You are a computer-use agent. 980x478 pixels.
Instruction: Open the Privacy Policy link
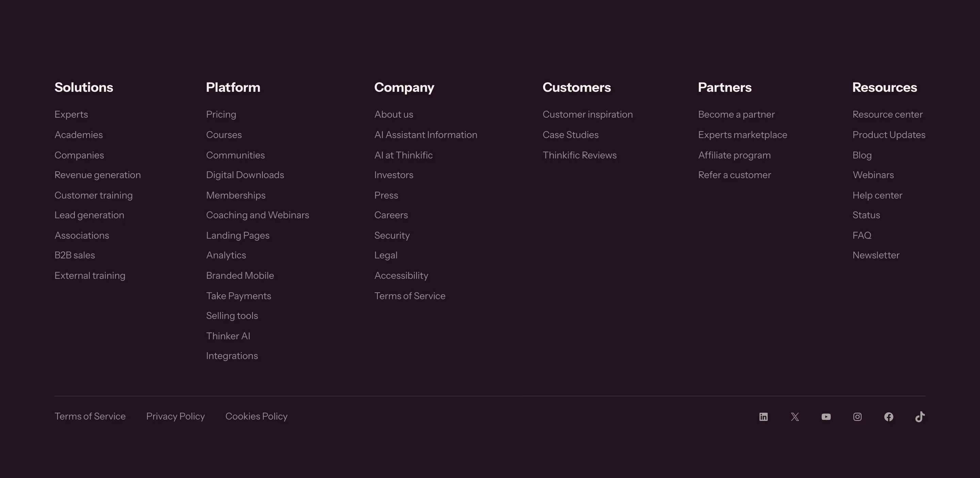click(175, 416)
